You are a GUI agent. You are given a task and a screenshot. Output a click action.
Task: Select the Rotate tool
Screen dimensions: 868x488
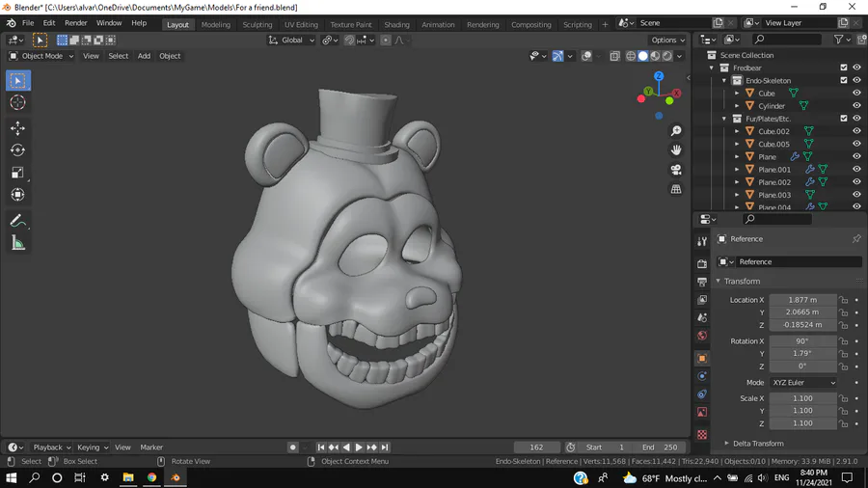17,150
